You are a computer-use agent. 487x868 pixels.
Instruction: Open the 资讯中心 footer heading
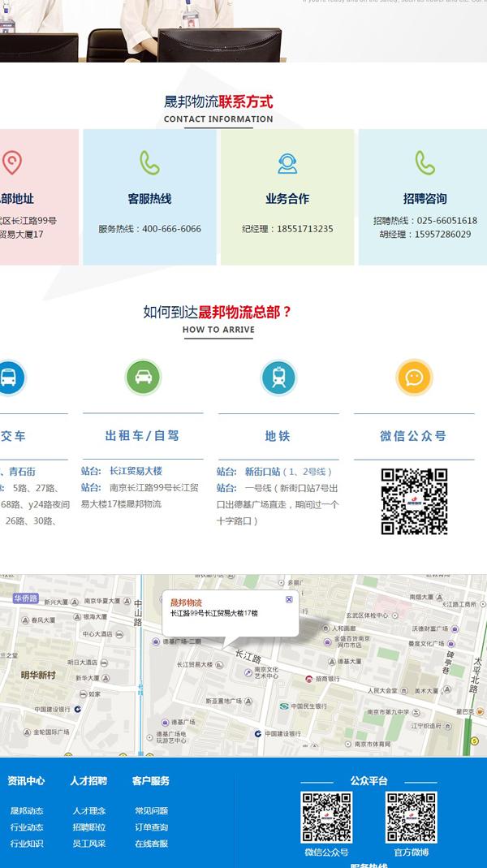[x=26, y=780]
